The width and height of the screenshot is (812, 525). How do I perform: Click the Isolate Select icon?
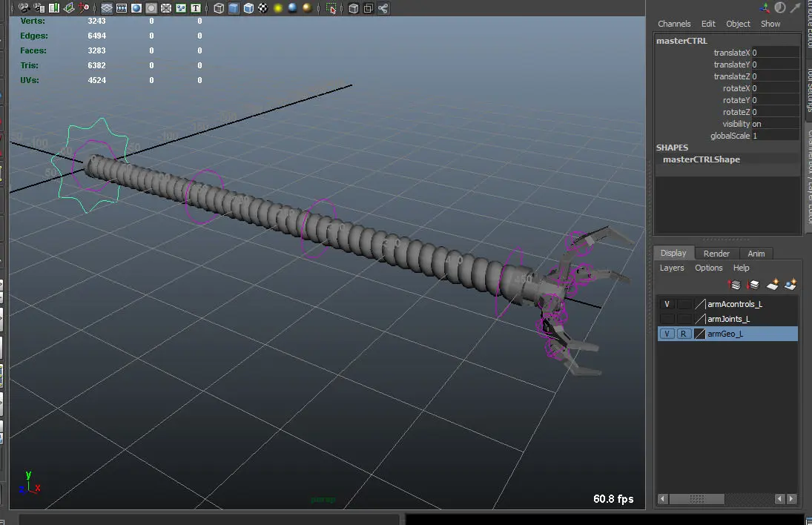coord(331,7)
